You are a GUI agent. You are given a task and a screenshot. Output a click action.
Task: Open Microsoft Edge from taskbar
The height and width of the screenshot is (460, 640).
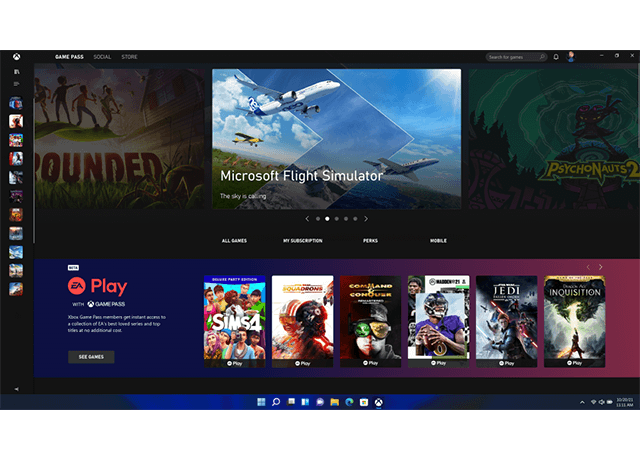pyautogui.click(x=349, y=402)
